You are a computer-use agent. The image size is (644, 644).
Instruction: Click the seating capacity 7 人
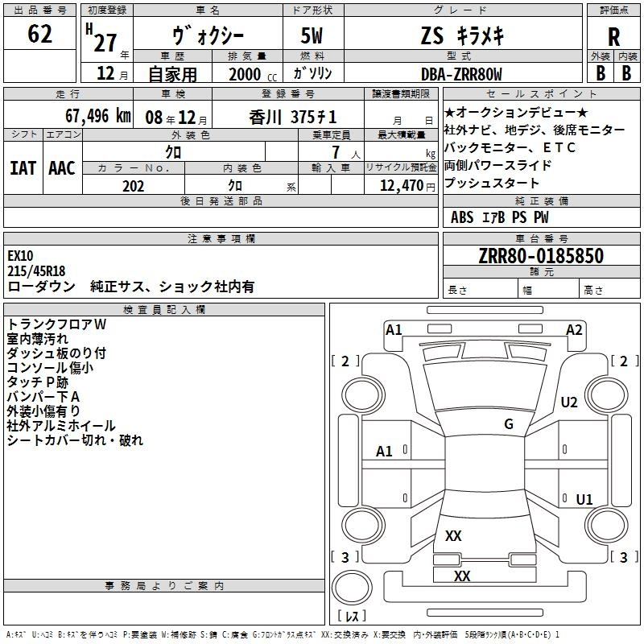point(345,152)
